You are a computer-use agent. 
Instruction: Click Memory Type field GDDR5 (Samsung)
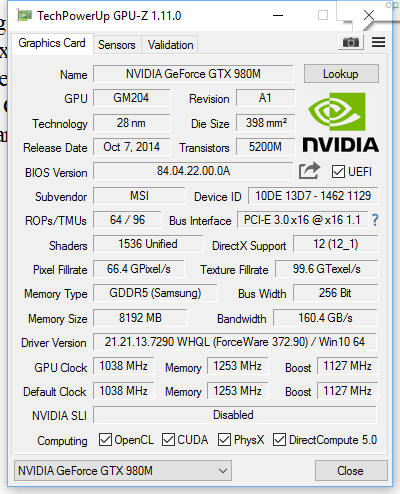coord(155,293)
